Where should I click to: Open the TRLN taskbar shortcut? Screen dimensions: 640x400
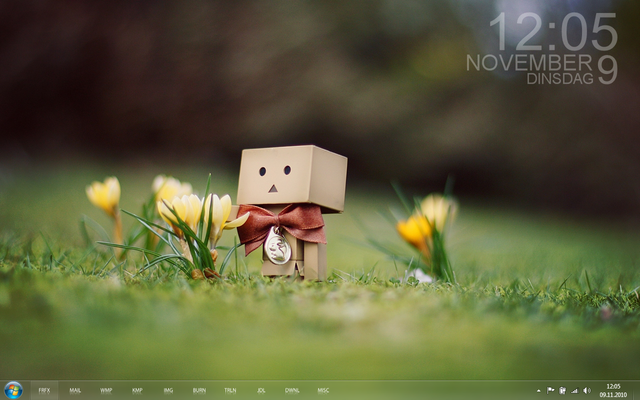(x=230, y=391)
